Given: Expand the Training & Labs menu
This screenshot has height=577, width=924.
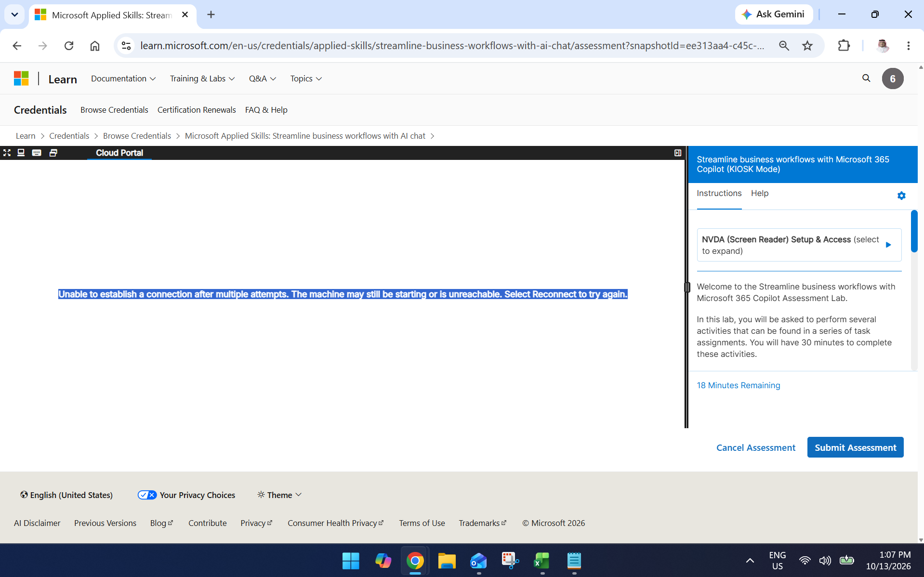Looking at the screenshot, I should (202, 79).
